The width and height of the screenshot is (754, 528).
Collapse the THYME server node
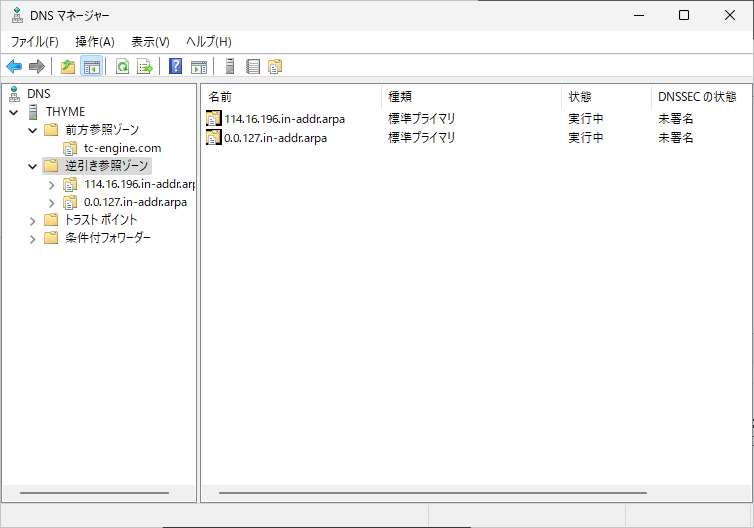tap(14, 113)
